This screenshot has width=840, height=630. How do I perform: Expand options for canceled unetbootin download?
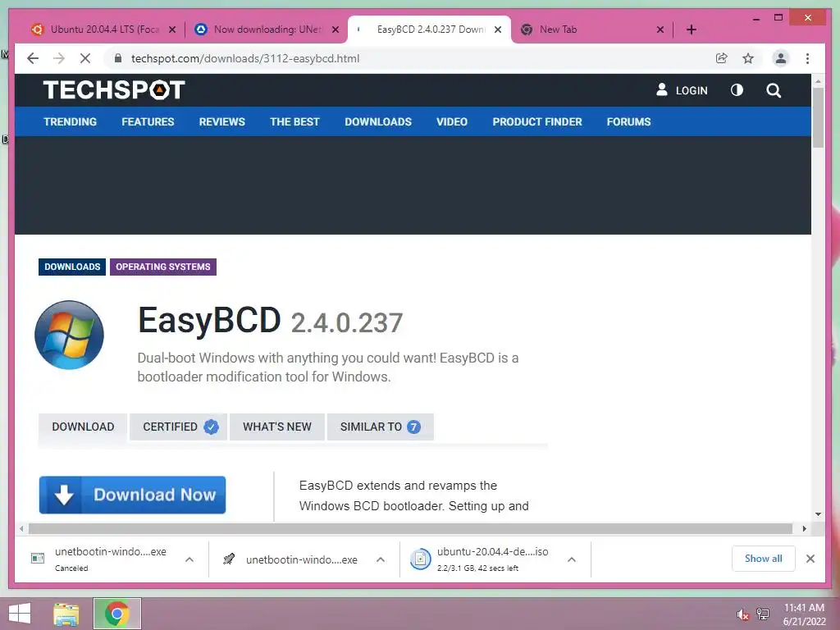(x=189, y=559)
